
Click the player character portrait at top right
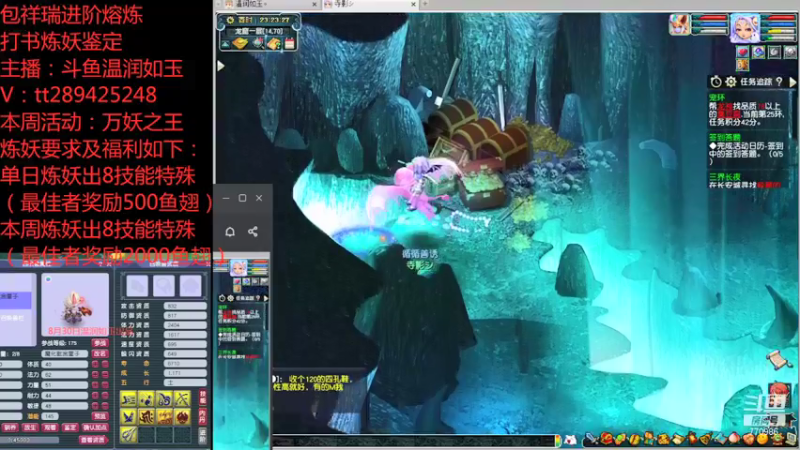point(744,28)
